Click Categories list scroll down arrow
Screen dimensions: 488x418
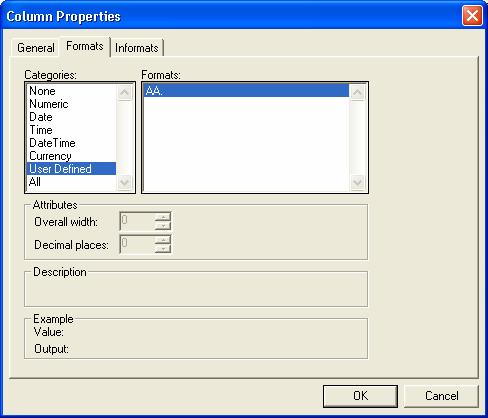pos(125,182)
